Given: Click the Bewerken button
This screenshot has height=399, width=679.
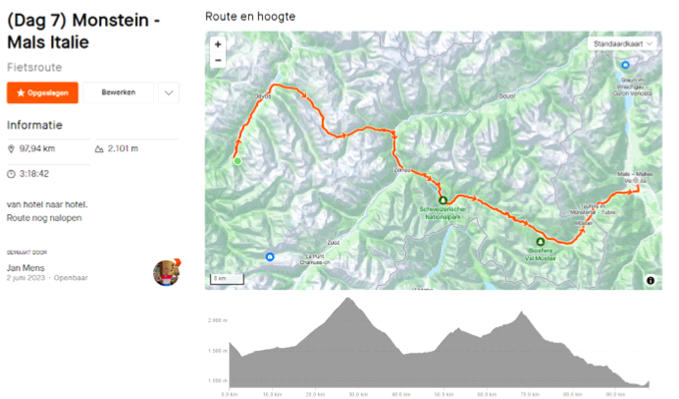Looking at the screenshot, I should coord(118,92).
